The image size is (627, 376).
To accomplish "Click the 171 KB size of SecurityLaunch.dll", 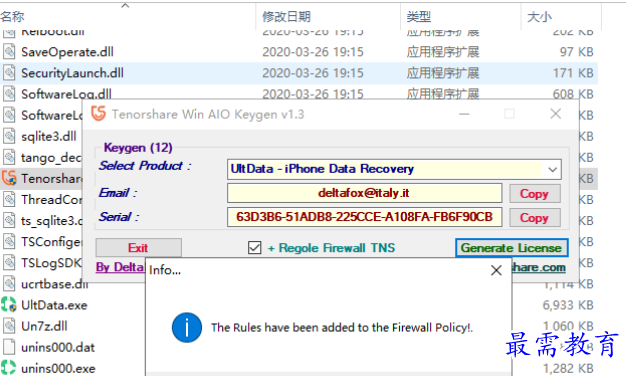I will 573,73.
